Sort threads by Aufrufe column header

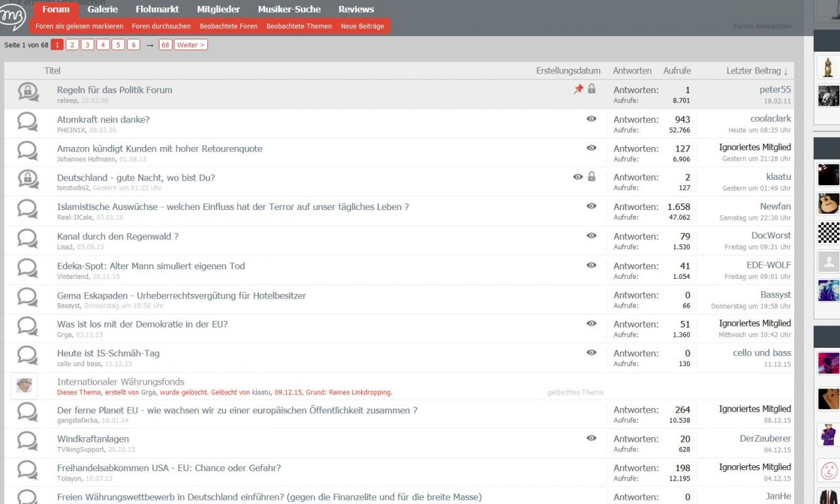[677, 71]
